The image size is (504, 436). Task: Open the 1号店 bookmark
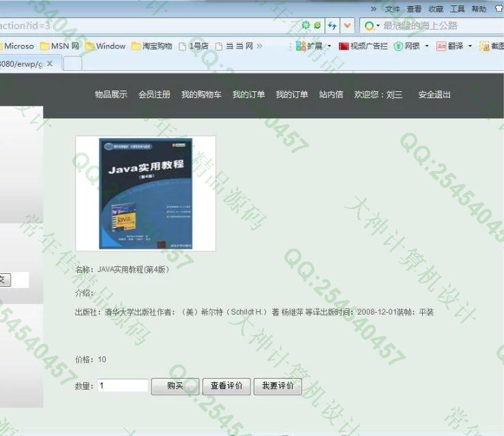pyautogui.click(x=194, y=46)
